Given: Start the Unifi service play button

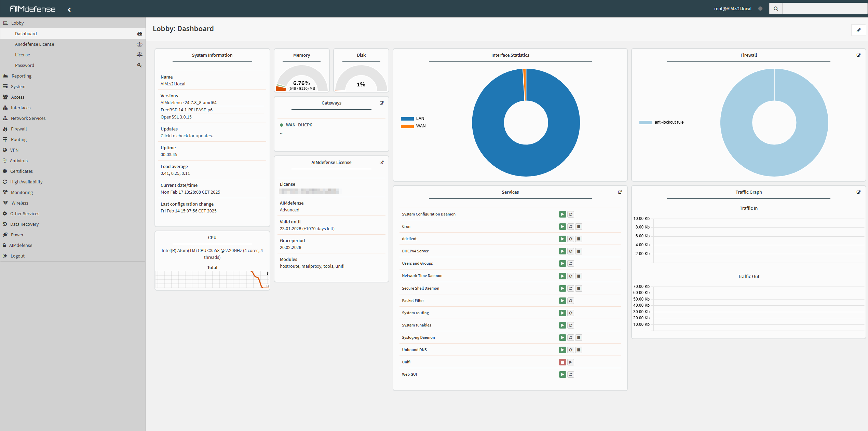Looking at the screenshot, I should [x=570, y=362].
